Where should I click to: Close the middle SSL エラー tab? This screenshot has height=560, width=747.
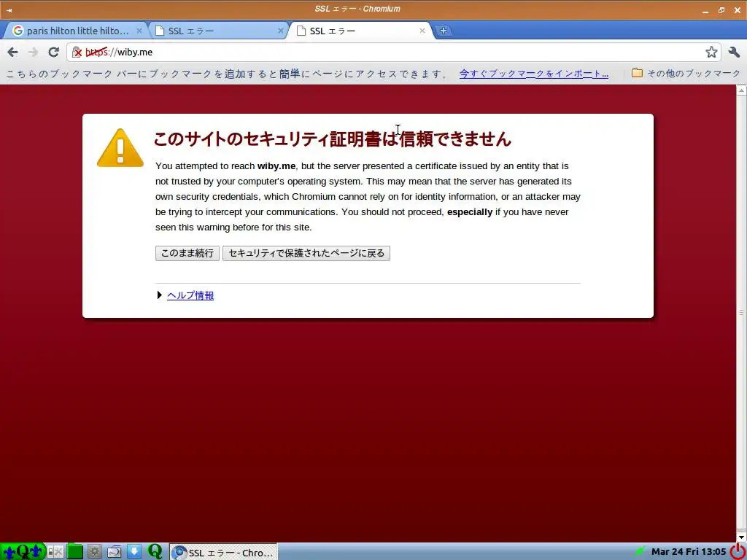tap(281, 31)
